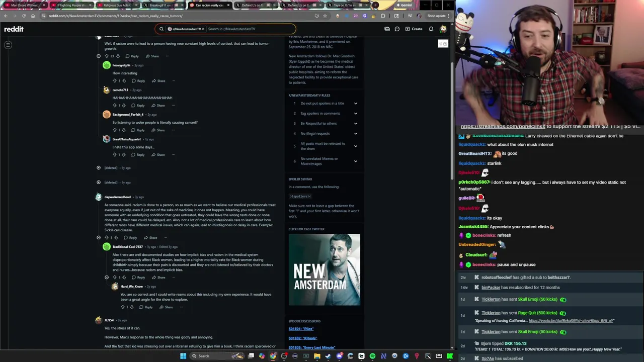Open GreatPlainsAquarist's user profile
Screen dimensions: 644x362
coord(126,139)
